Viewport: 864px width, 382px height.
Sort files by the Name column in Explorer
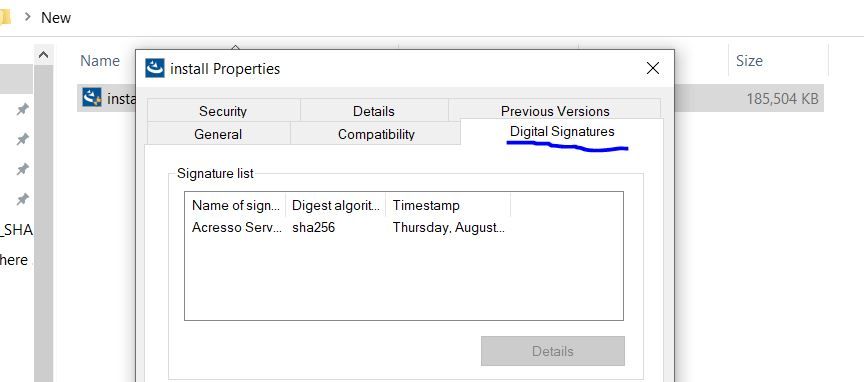[100, 61]
